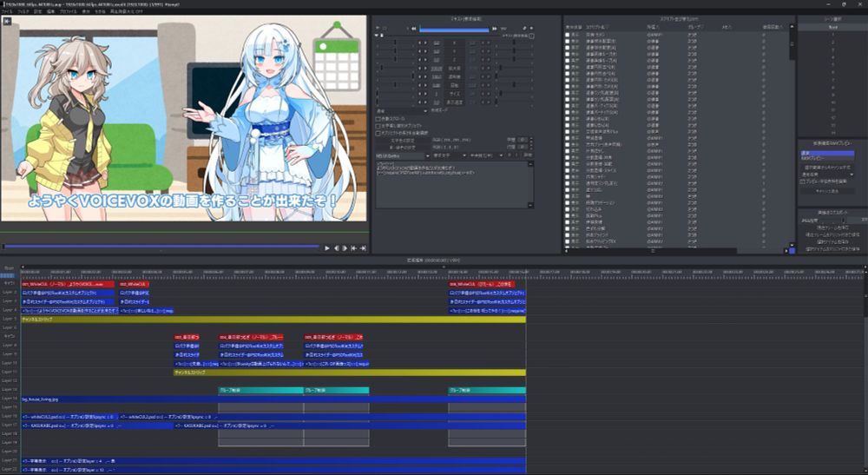868x475 pixels.
Task: Select the bg_house_living.jpg timeline object
Action: 273,399
